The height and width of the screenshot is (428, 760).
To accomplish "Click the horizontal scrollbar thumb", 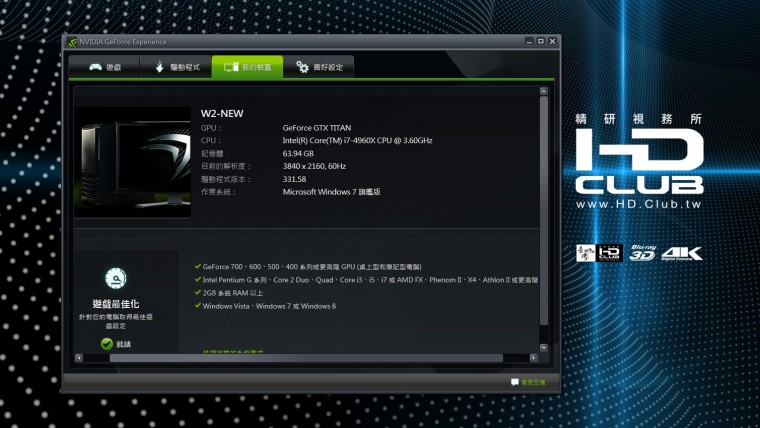I will 306,358.
